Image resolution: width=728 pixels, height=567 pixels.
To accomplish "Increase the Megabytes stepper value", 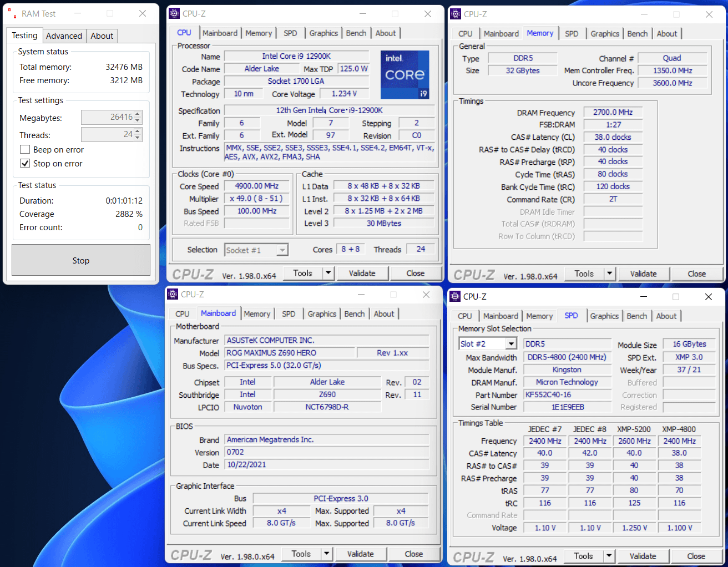I will point(138,114).
